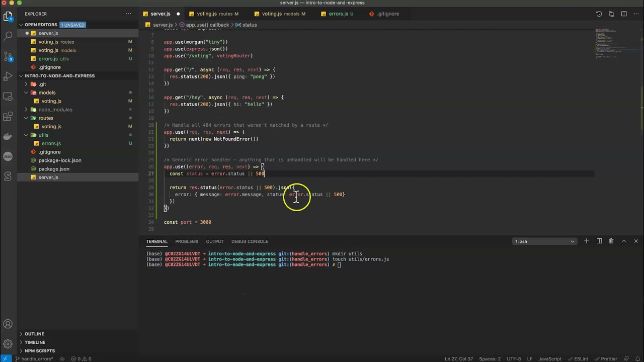This screenshot has width=644, height=362.
Task: Switch to server.js editor tab
Action: (x=160, y=14)
